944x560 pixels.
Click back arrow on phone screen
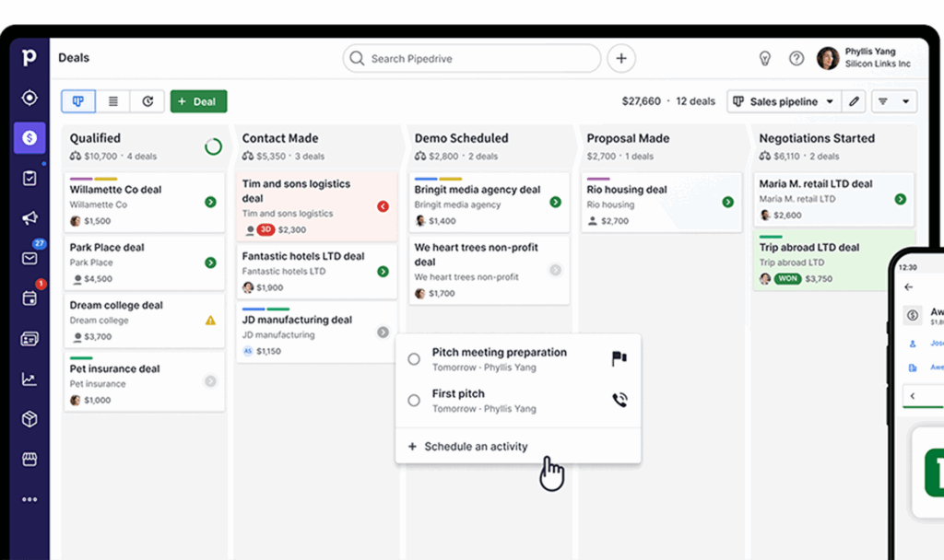(908, 287)
